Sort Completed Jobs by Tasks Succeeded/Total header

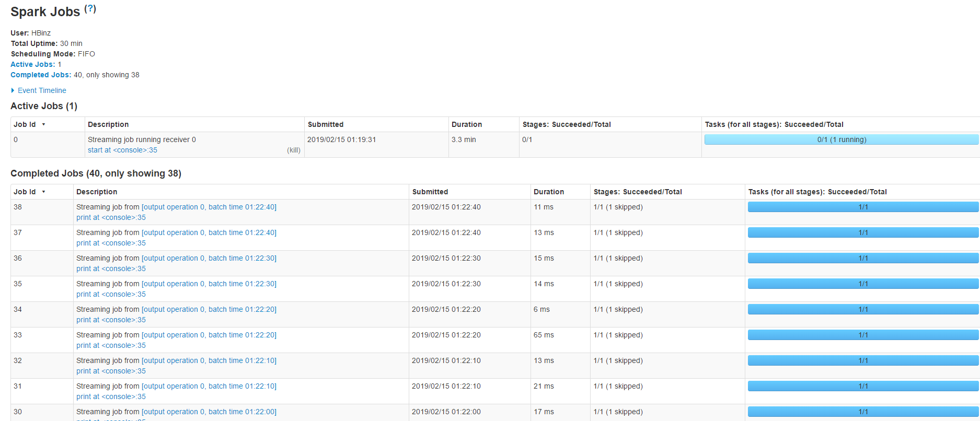(817, 192)
